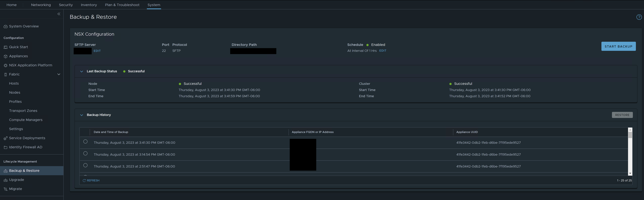Click the RESTORE button
Image resolution: width=644 pixels, height=200 pixels.
622,115
